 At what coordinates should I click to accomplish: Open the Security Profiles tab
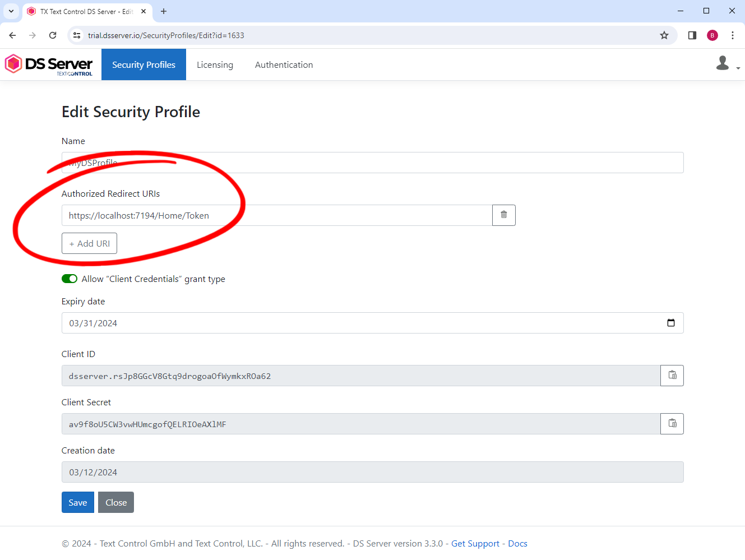(144, 64)
